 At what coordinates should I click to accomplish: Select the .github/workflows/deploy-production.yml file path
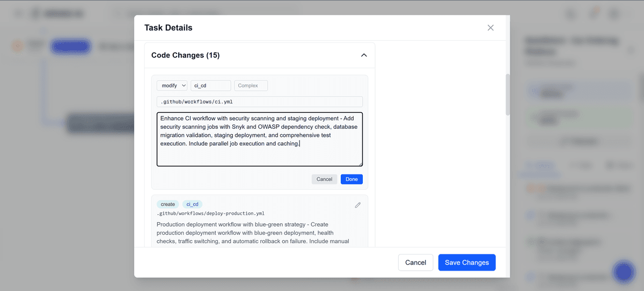[x=210, y=213]
